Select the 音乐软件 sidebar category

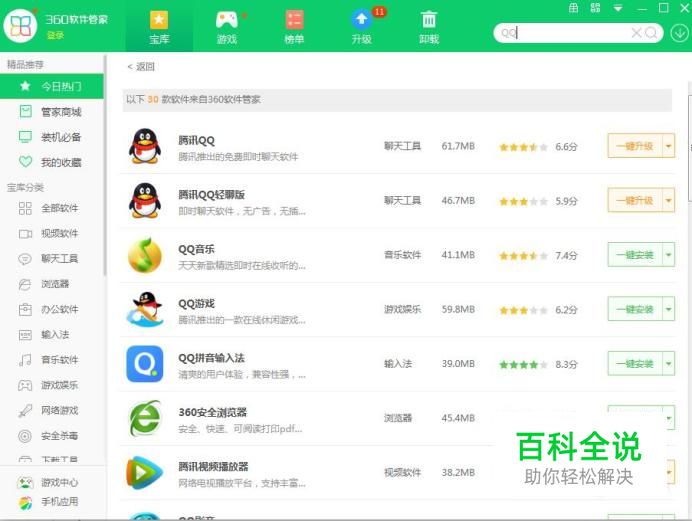52,360
